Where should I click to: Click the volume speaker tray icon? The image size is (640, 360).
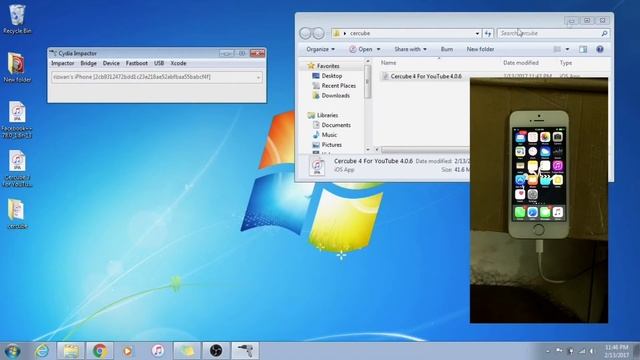[x=592, y=351]
